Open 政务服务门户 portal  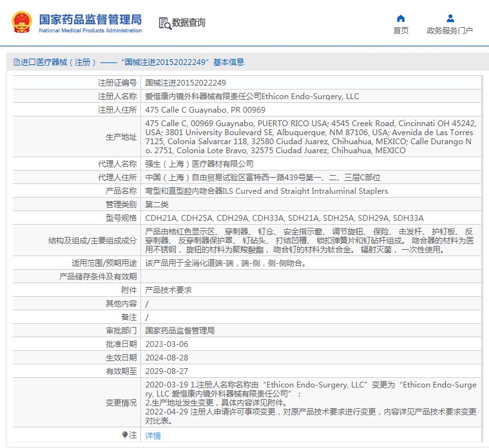pos(450,30)
